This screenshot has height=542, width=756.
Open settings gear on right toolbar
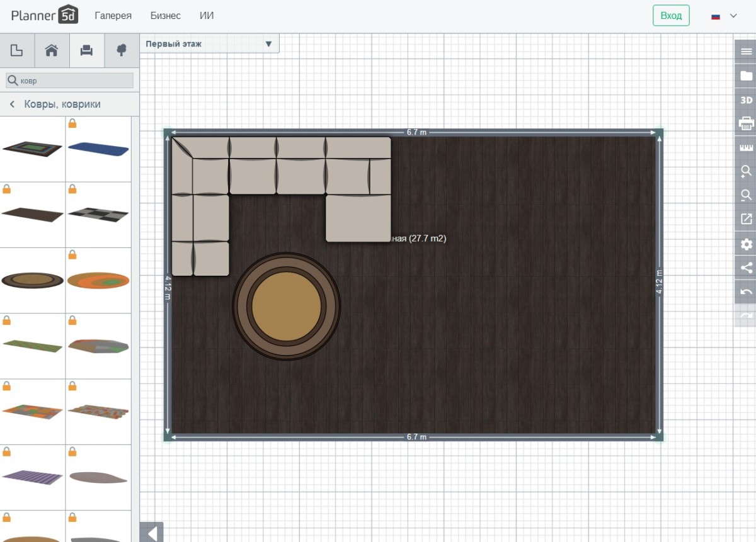[746, 244]
